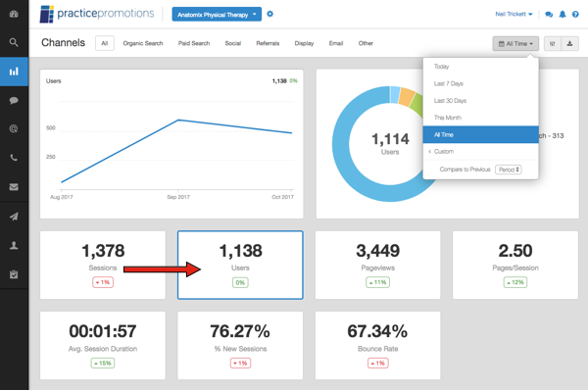This screenshot has width=588, height=390.
Task: Click the Sep 2017 peak on Users line
Action: (179, 120)
